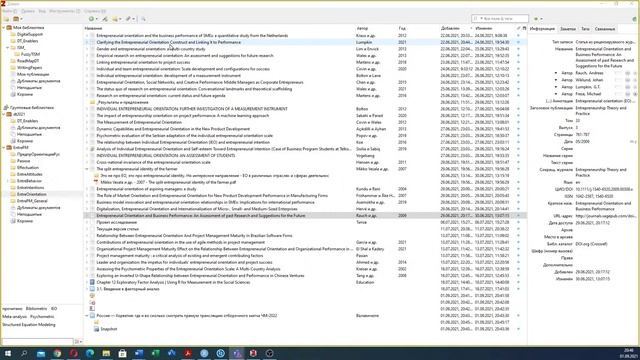Click the Sync with Zotero icon
The image size is (640, 360).
pyautogui.click(x=634, y=19)
